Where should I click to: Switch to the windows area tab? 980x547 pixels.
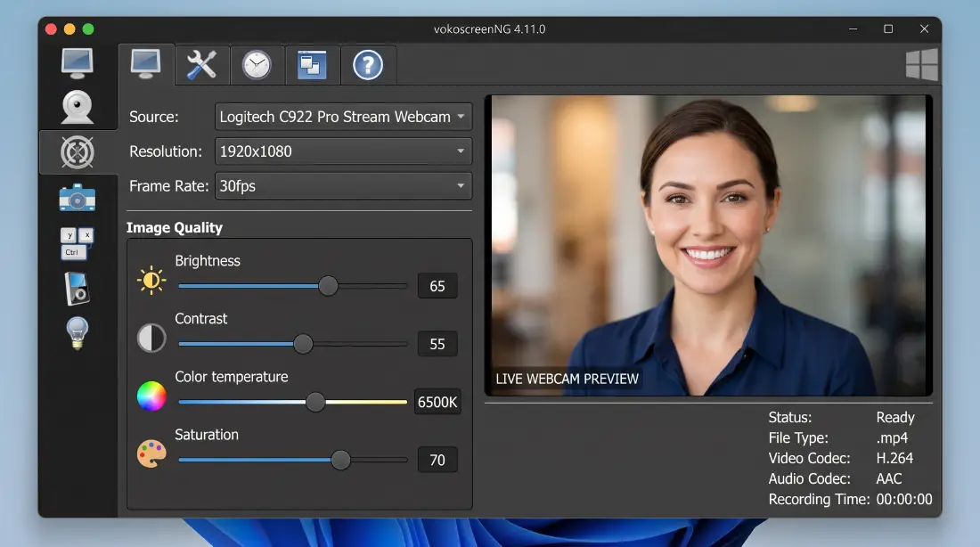312,64
